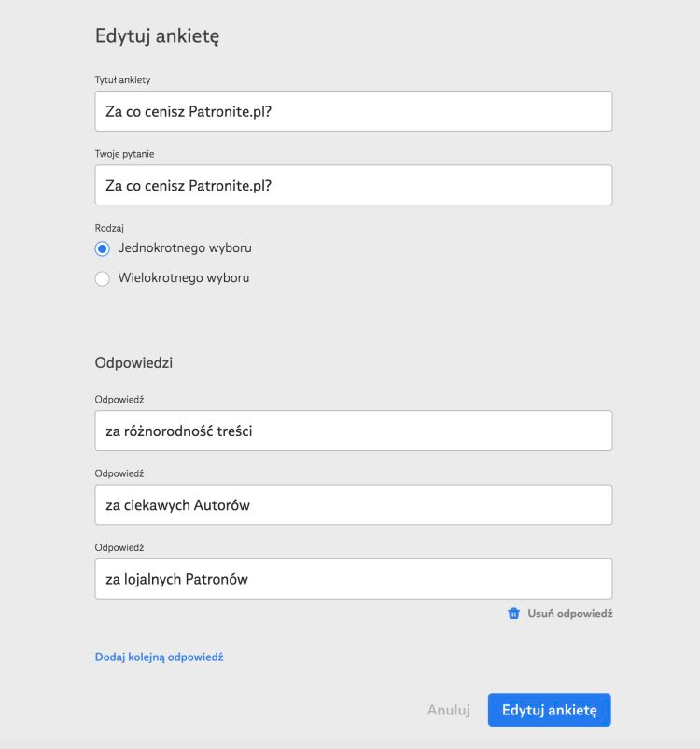This screenshot has height=749, width=700.
Task: Click the Usuń odpowiedź text link
Action: [569, 614]
